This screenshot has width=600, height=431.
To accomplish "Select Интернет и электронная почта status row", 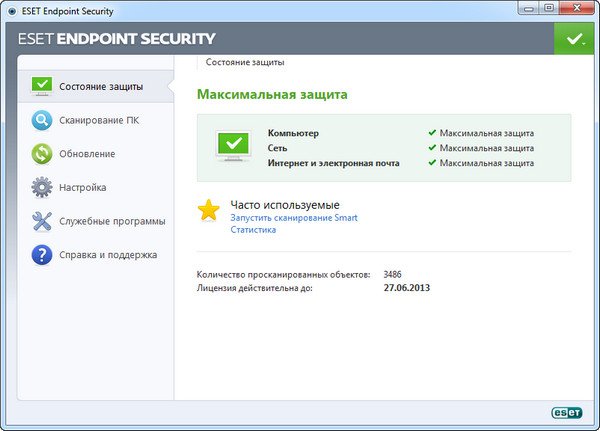I will click(333, 161).
